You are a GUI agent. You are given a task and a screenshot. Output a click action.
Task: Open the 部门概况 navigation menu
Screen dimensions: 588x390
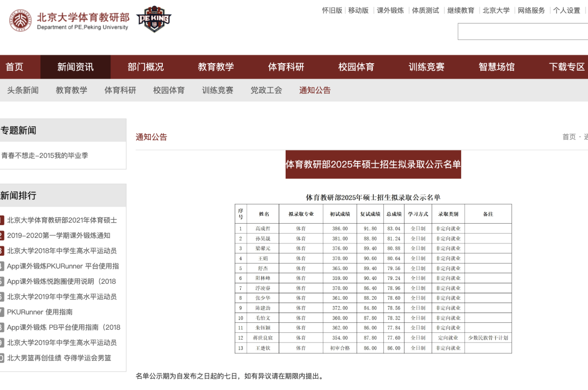146,67
